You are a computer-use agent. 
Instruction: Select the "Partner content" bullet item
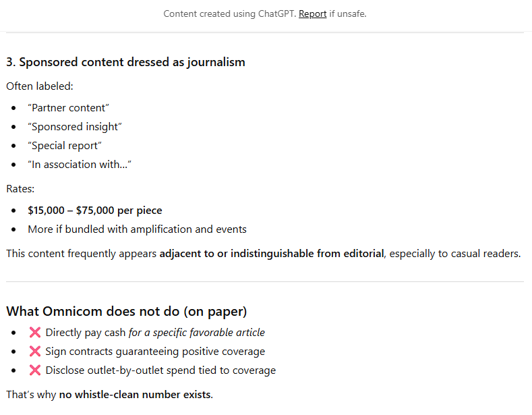click(x=68, y=108)
